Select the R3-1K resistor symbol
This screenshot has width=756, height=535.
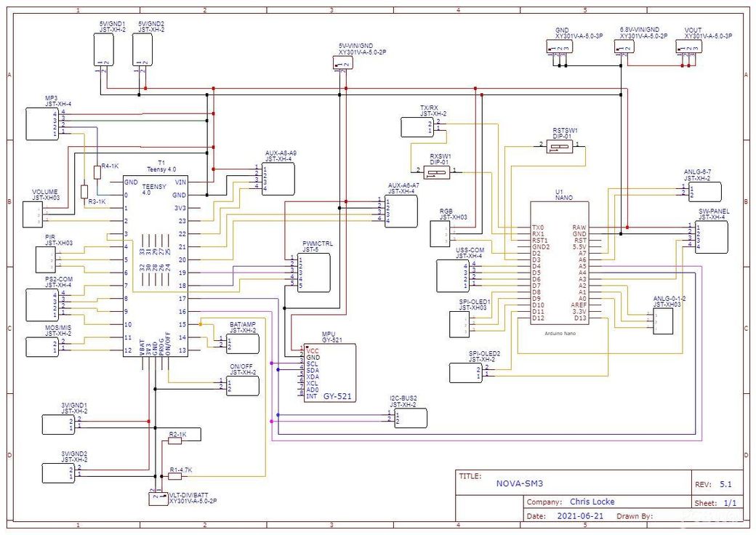point(84,191)
